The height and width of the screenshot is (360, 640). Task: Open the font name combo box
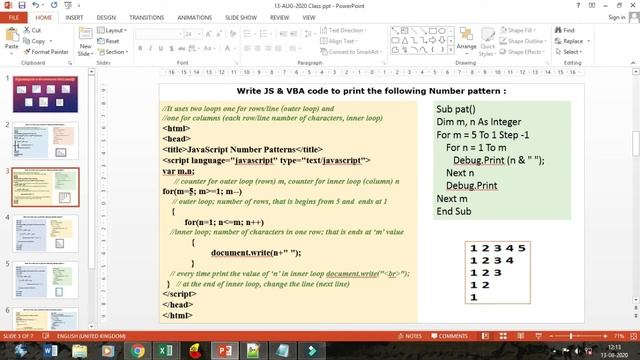(159, 34)
